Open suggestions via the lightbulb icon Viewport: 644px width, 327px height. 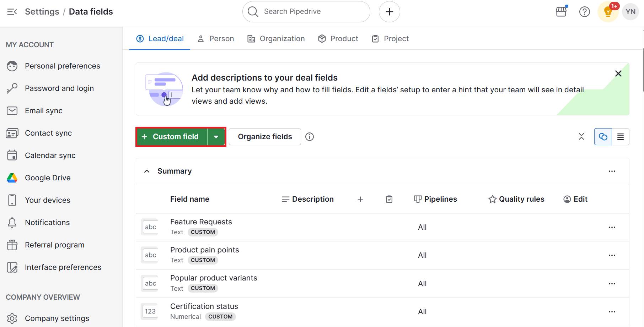tap(608, 12)
